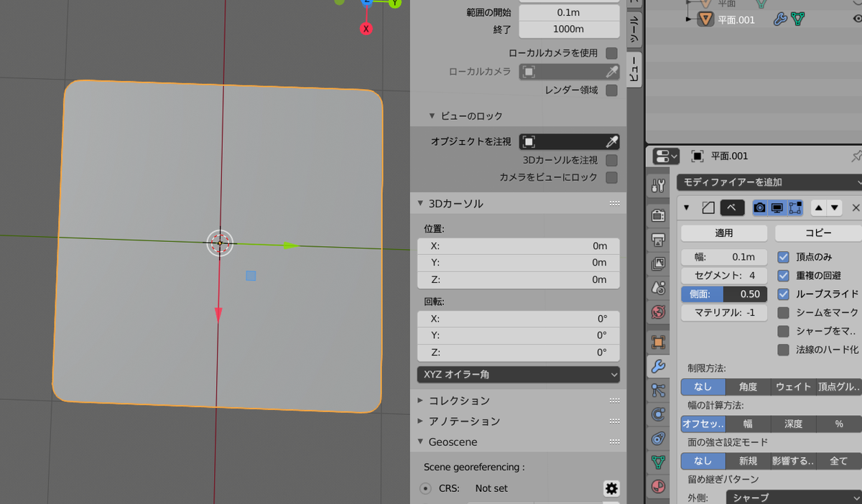The width and height of the screenshot is (862, 504).
Task: Open the Output properties tab icon
Action: (658, 239)
